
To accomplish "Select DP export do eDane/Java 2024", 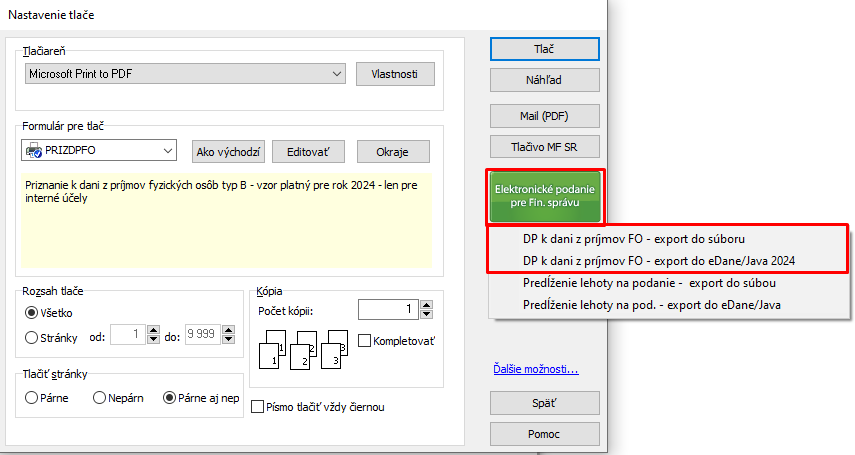I will pyautogui.click(x=658, y=260).
